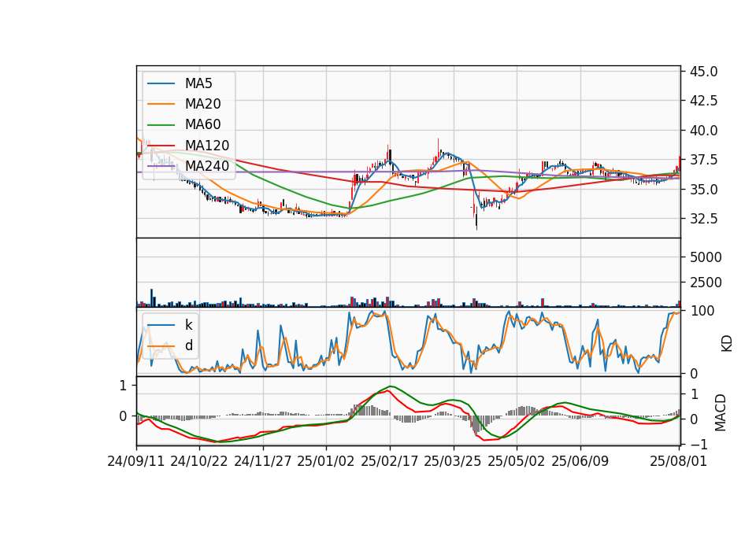Click the MA60 legend label
This screenshot has width=756, height=543.
(x=202, y=124)
